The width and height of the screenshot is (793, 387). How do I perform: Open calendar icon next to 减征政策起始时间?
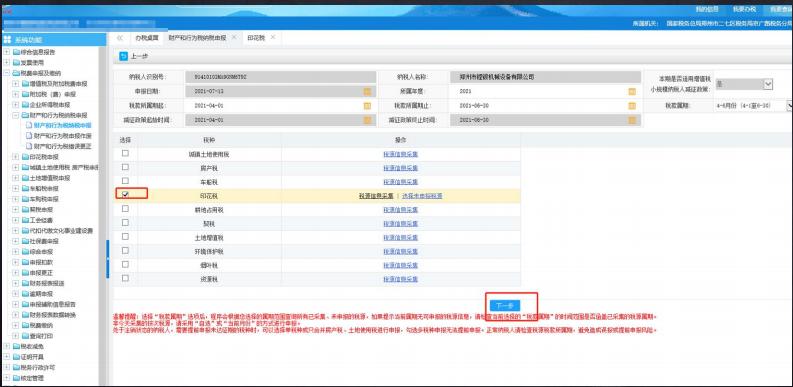tap(367, 120)
